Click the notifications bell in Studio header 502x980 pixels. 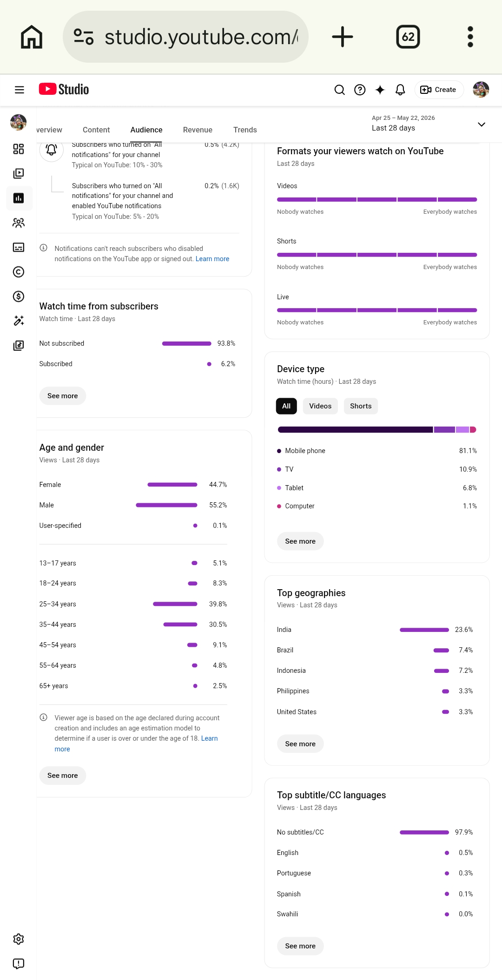(400, 90)
